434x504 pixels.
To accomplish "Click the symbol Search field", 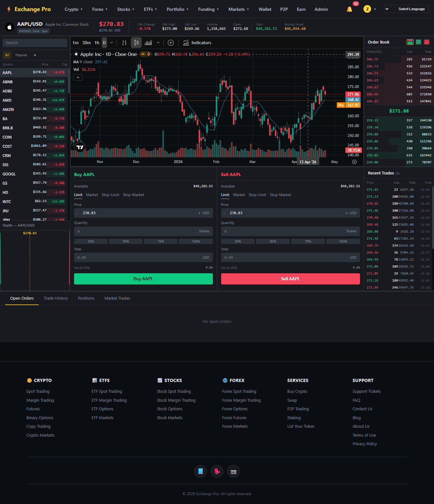I will click(x=35, y=43).
